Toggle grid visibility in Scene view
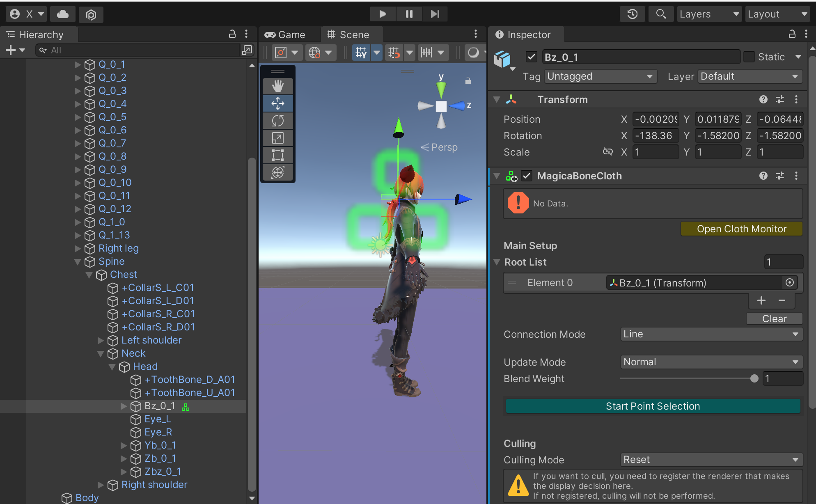Image resolution: width=816 pixels, height=504 pixels. [361, 53]
